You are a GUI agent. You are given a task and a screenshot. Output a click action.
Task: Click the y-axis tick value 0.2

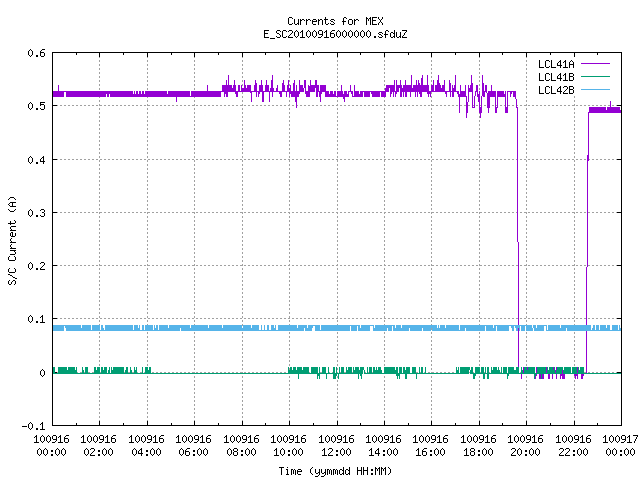pyautogui.click(x=36, y=266)
